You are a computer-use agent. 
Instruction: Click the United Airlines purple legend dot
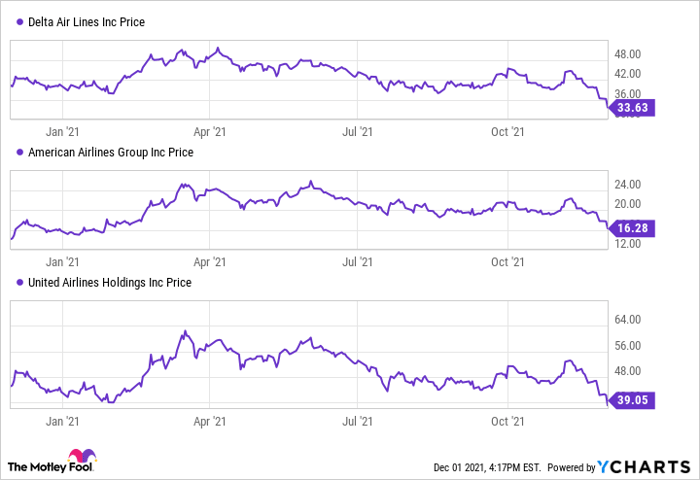pyautogui.click(x=20, y=283)
